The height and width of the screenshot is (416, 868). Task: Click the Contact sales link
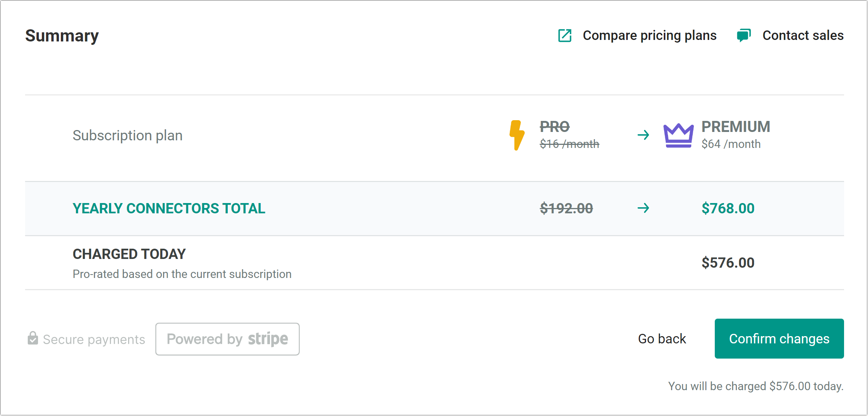click(x=803, y=35)
